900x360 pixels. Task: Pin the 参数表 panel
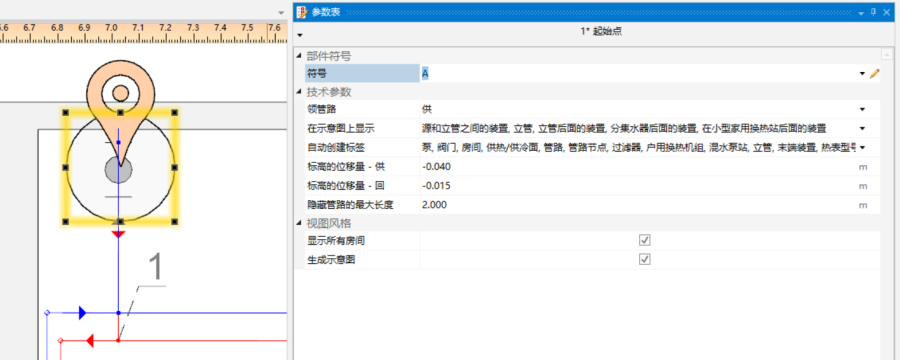(x=874, y=12)
